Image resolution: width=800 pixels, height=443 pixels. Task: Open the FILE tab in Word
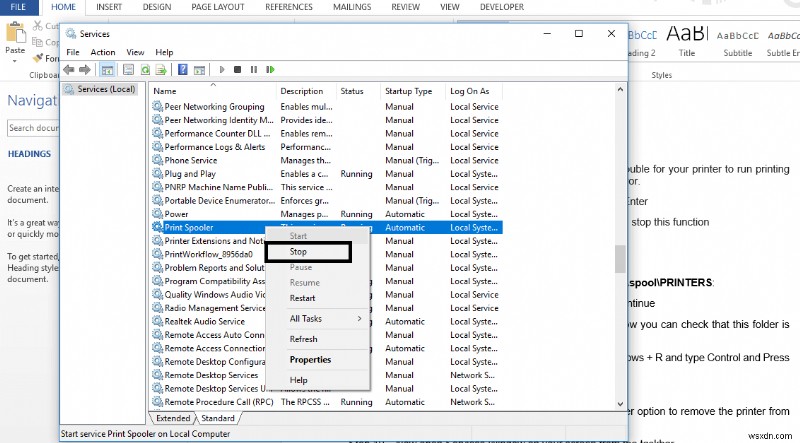[x=18, y=7]
